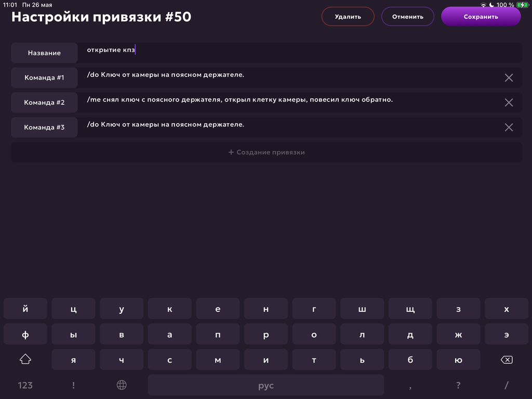Viewport: 532px width, 399px height.
Task: Edit the Команда #1 text field
Action: [290, 78]
